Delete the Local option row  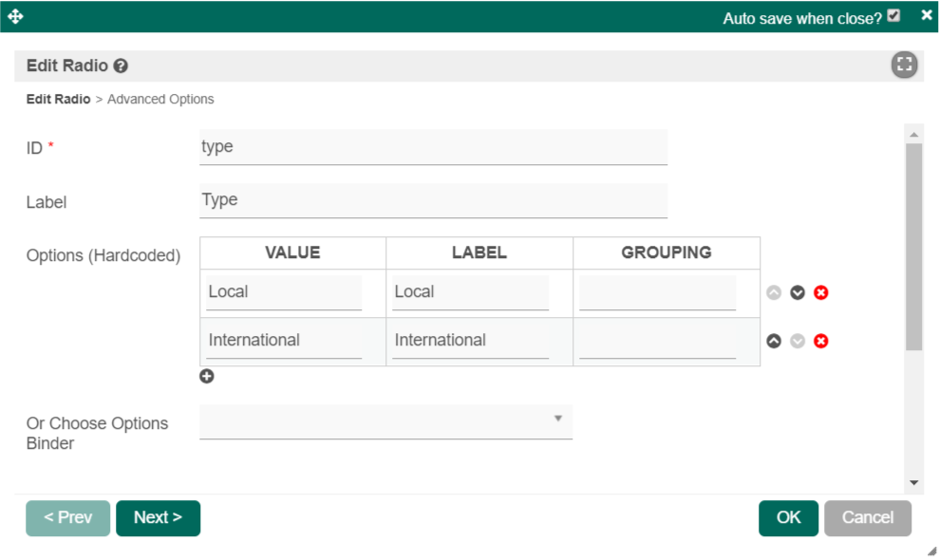coord(821,292)
